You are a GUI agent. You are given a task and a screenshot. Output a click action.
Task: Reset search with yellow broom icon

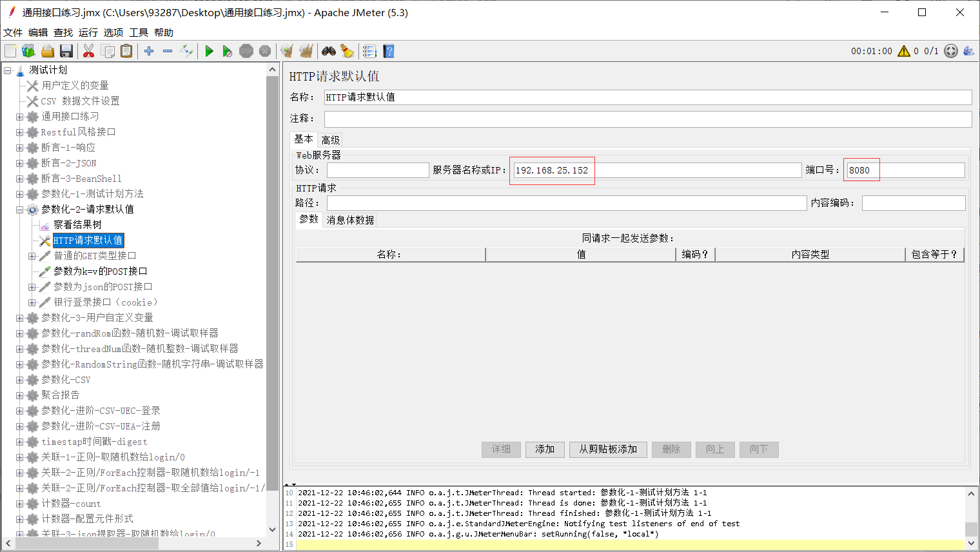[347, 51]
